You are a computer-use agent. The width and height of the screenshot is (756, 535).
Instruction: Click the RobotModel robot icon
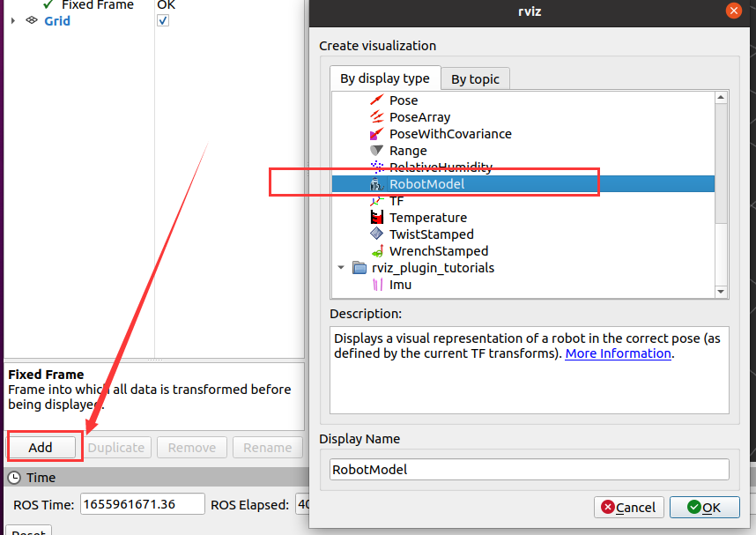point(376,184)
